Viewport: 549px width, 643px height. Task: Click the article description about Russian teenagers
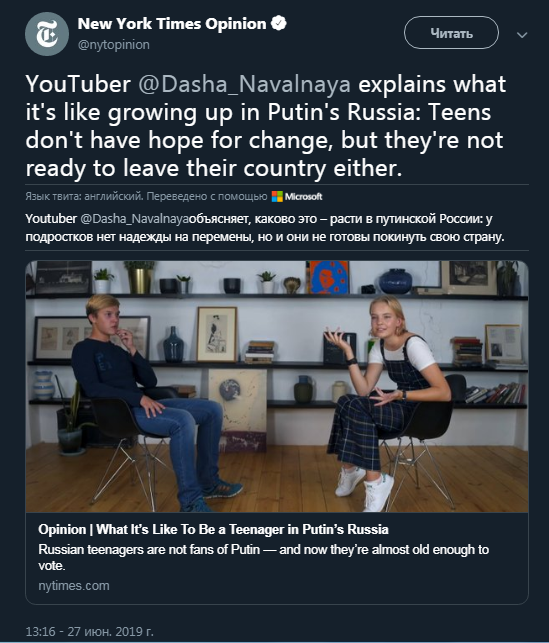click(x=264, y=557)
